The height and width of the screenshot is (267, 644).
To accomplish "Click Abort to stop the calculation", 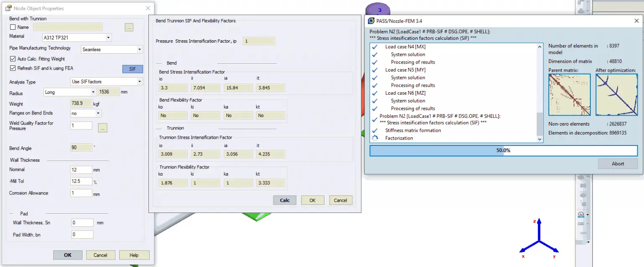I will (x=618, y=163).
